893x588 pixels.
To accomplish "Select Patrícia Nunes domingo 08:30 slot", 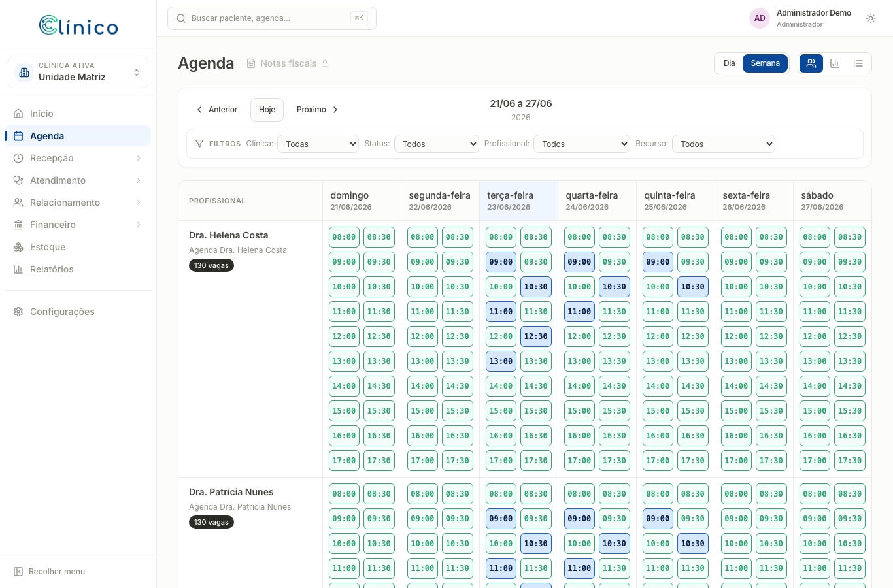I will [379, 494].
